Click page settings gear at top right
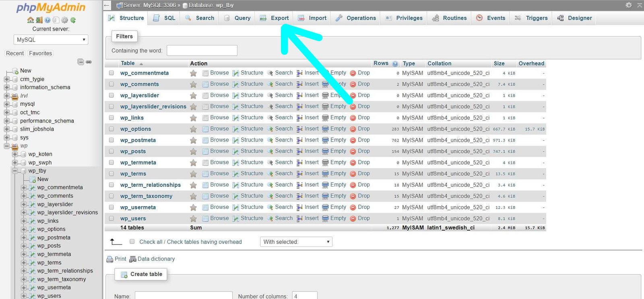644x299 pixels. tap(629, 5)
